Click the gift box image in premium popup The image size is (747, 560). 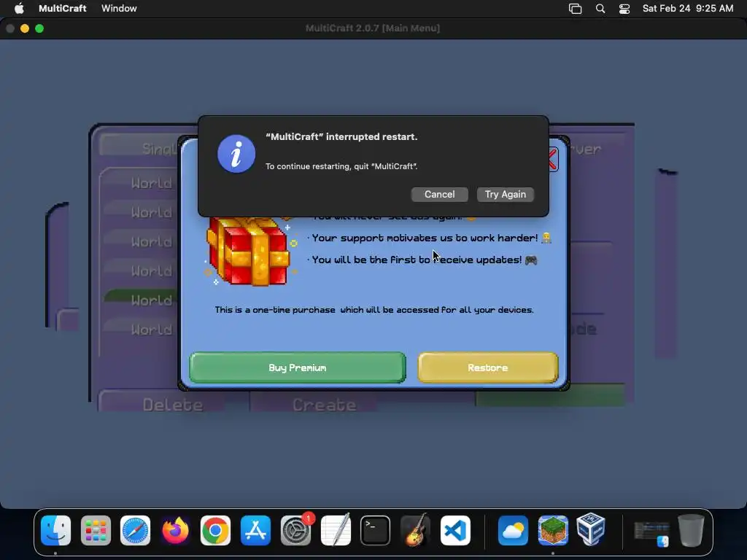pos(248,251)
